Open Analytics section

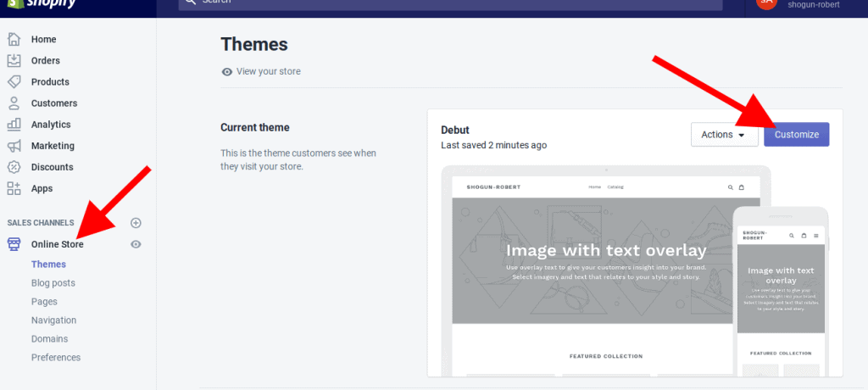point(51,124)
